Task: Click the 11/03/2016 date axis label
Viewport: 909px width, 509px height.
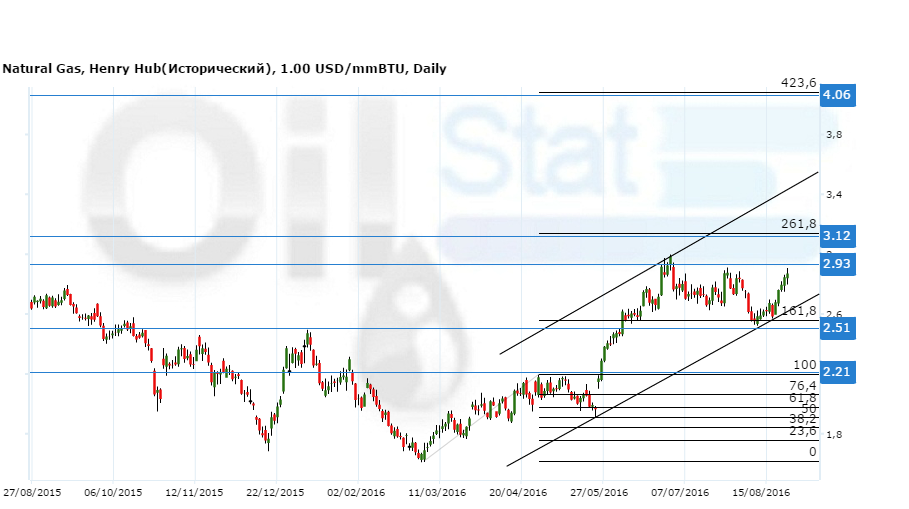Action: pyautogui.click(x=437, y=492)
